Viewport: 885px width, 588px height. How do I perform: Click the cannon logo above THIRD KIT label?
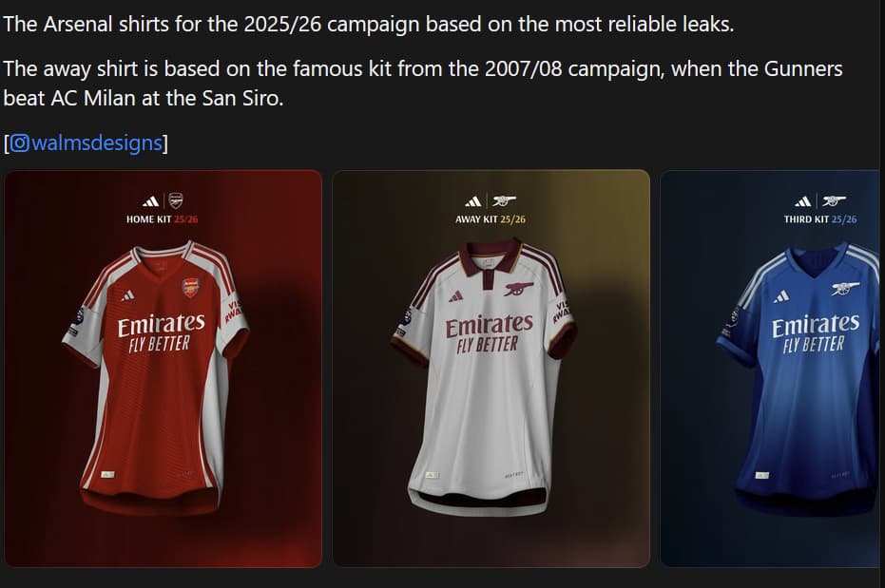(x=835, y=200)
